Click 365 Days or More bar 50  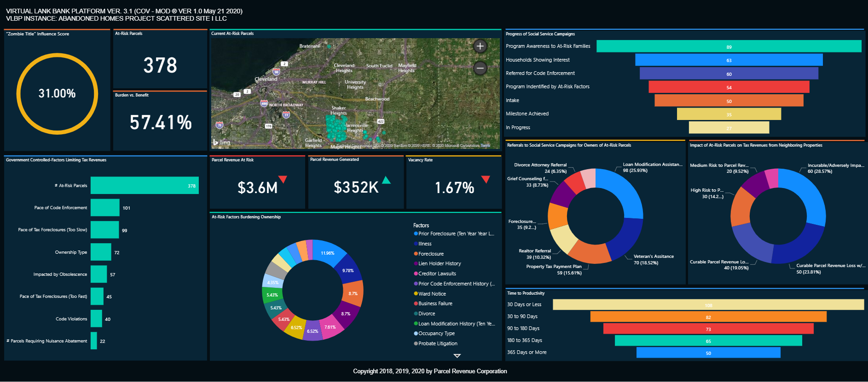(708, 353)
